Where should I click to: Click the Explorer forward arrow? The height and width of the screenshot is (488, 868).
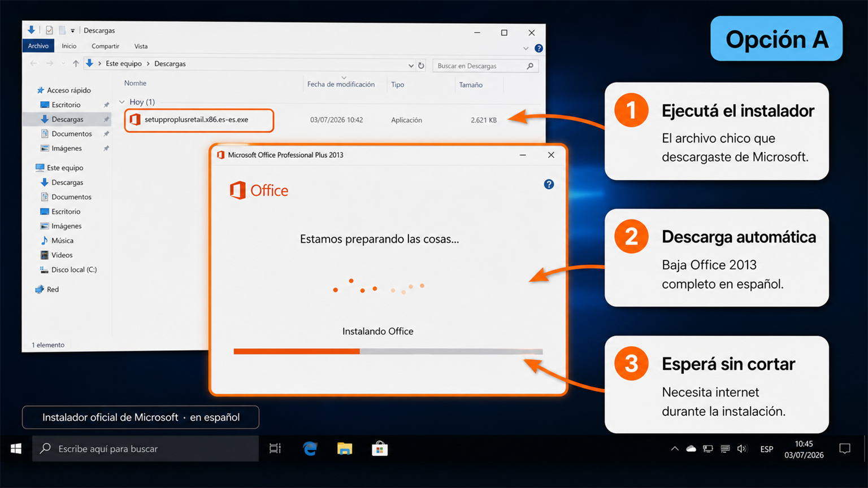50,63
